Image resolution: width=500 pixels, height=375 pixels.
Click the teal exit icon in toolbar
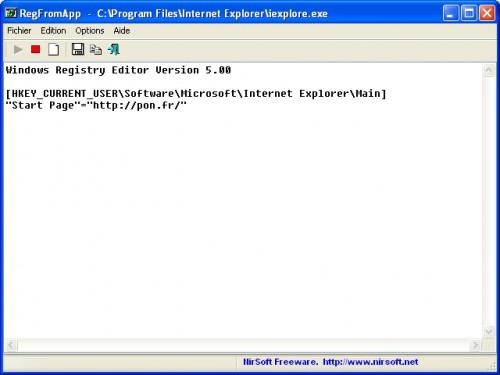point(114,49)
